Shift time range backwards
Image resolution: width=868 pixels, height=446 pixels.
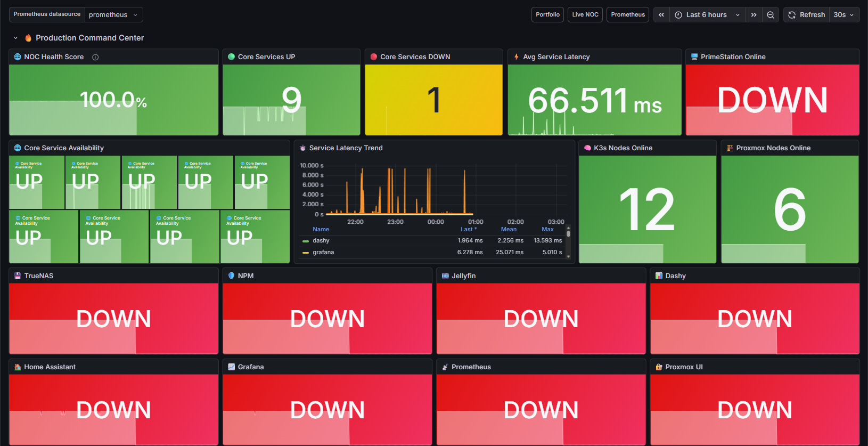pyautogui.click(x=661, y=15)
